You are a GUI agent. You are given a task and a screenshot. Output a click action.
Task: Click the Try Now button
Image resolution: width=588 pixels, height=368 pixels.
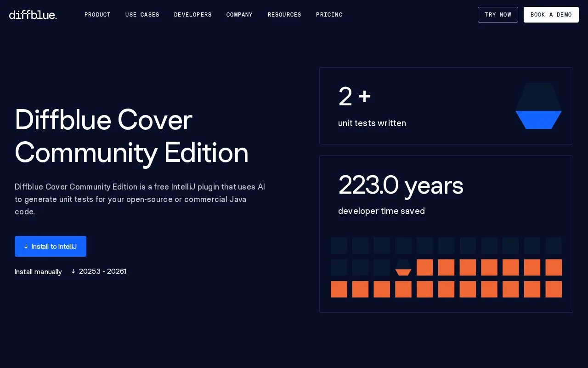click(498, 15)
